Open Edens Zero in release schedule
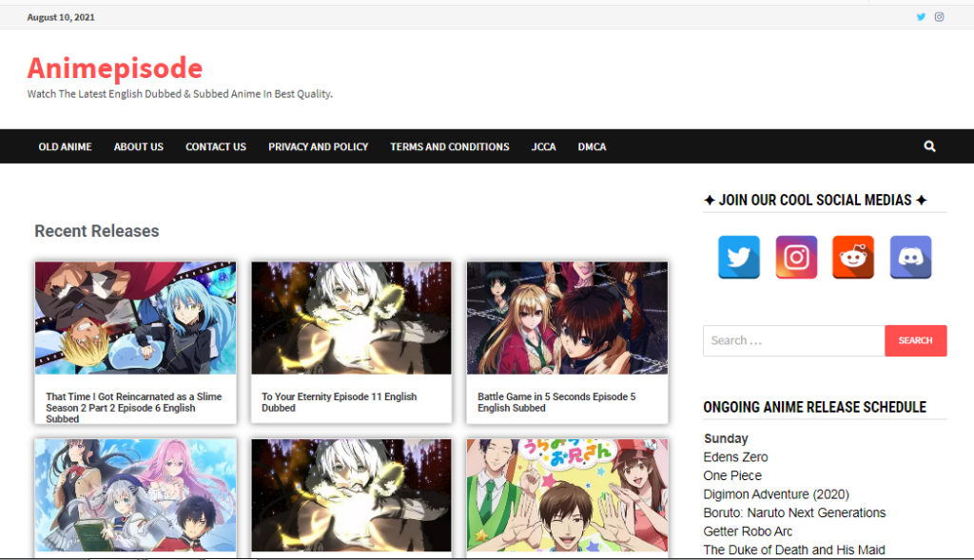 pyautogui.click(x=735, y=457)
